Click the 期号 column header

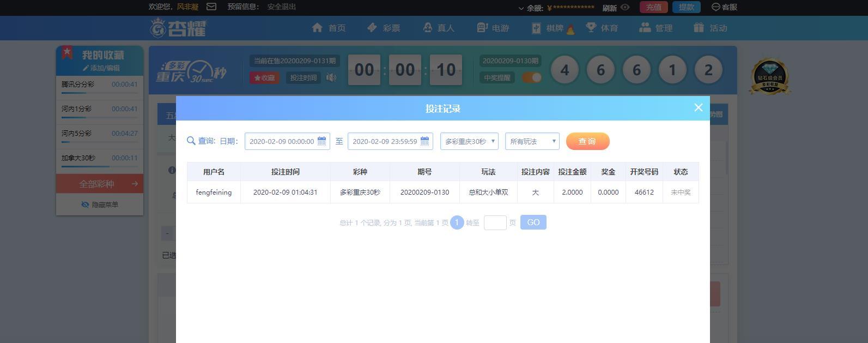[x=424, y=172]
